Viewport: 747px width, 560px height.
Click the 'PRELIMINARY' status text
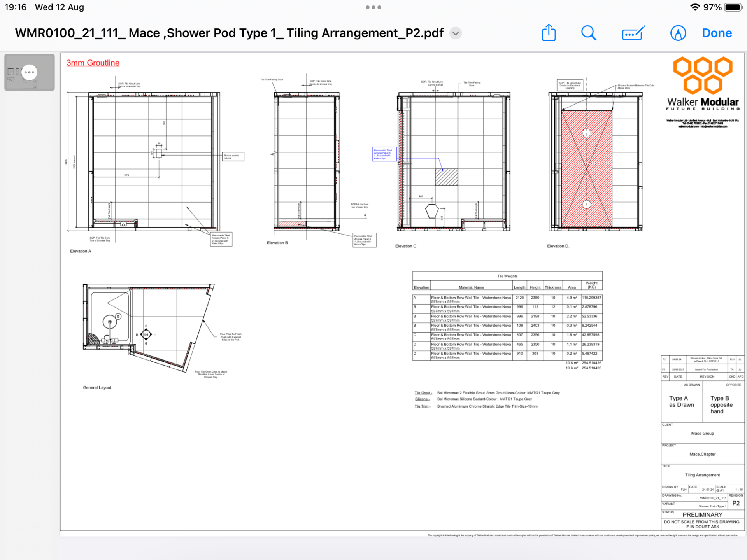click(703, 514)
